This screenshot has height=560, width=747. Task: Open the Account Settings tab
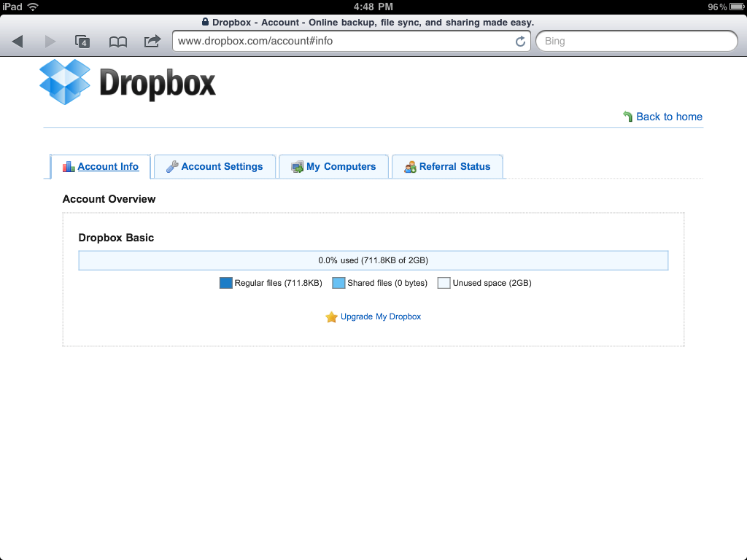tap(214, 167)
